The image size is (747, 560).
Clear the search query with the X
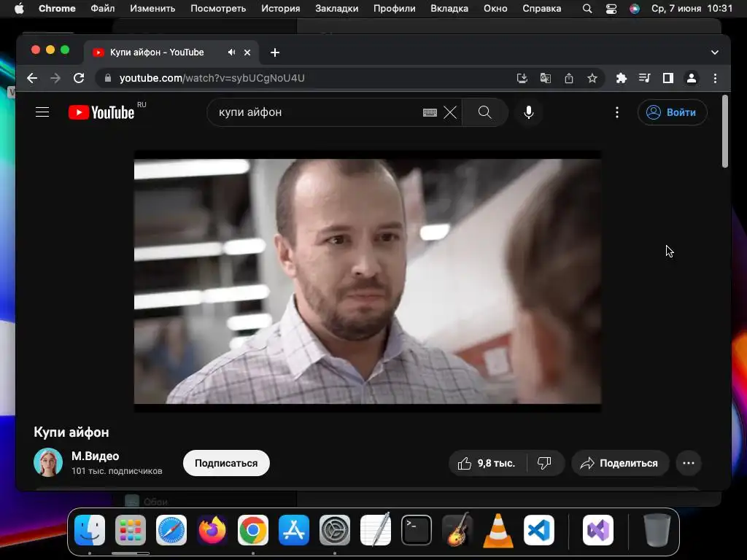pos(450,112)
